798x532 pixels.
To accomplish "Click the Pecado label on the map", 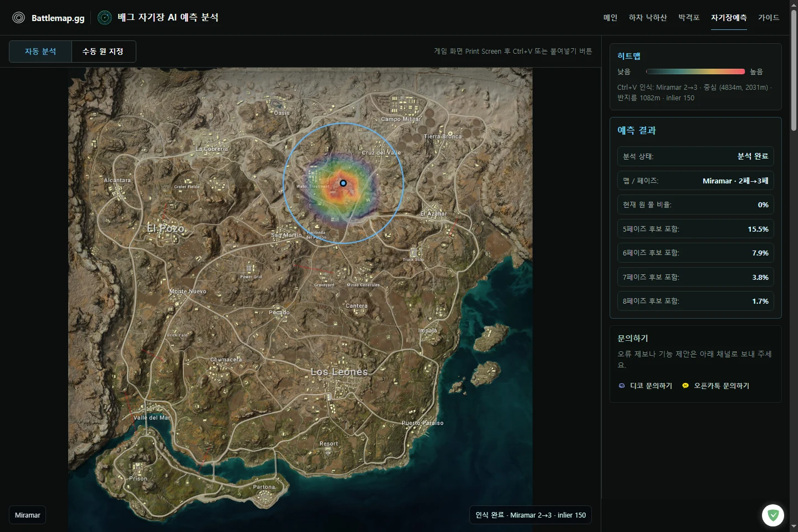I will pyautogui.click(x=279, y=313).
